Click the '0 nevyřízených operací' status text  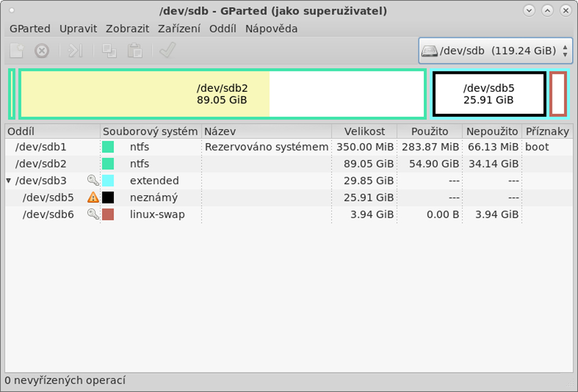(65, 380)
